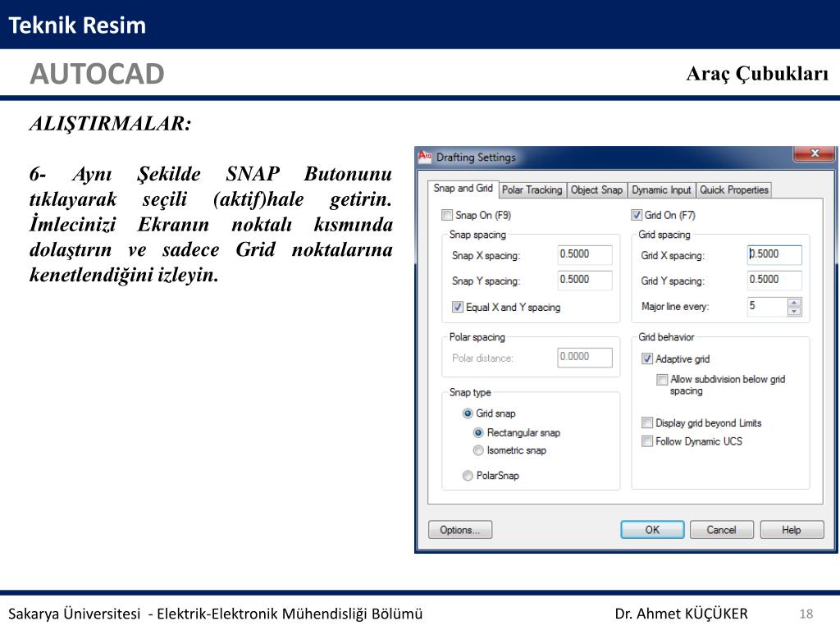
Task: Click the Grid behavior group label
Action: point(666,337)
